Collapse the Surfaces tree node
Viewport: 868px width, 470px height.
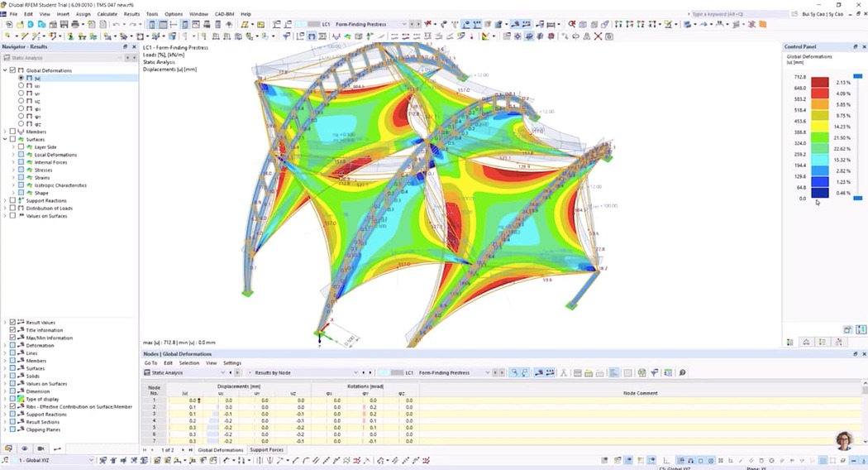coord(5,139)
